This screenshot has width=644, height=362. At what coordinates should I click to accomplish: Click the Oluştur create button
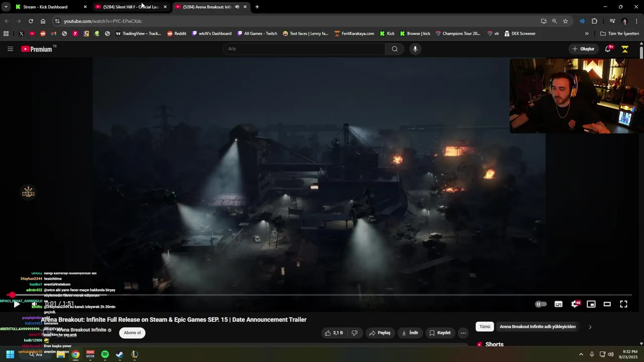[584, 49]
